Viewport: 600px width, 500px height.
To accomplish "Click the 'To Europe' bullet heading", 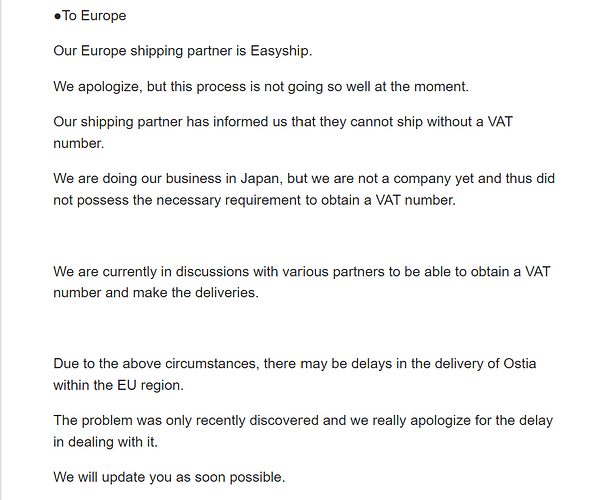I will point(90,16).
